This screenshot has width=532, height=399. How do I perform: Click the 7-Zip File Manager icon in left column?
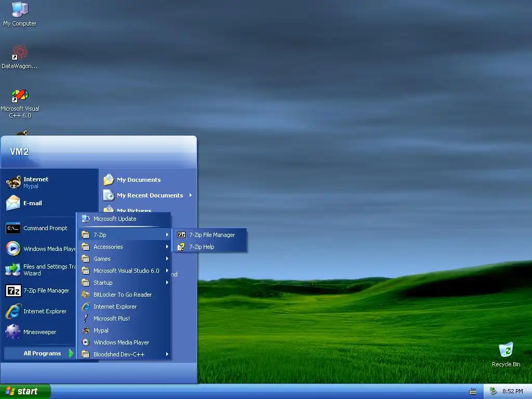pos(13,290)
